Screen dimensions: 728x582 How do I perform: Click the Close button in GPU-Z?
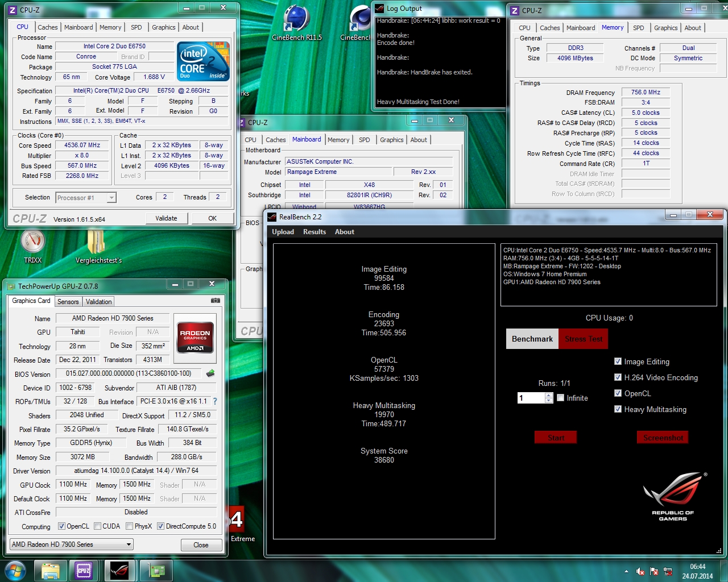(x=201, y=544)
